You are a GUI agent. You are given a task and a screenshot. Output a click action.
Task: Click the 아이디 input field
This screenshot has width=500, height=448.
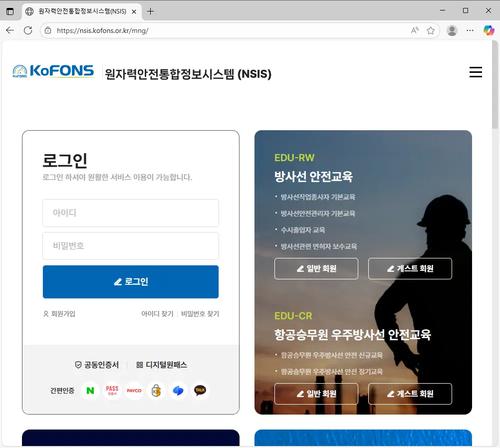(131, 213)
